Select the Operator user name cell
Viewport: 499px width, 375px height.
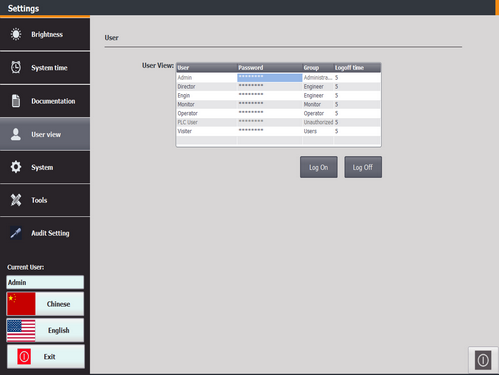pyautogui.click(x=207, y=113)
